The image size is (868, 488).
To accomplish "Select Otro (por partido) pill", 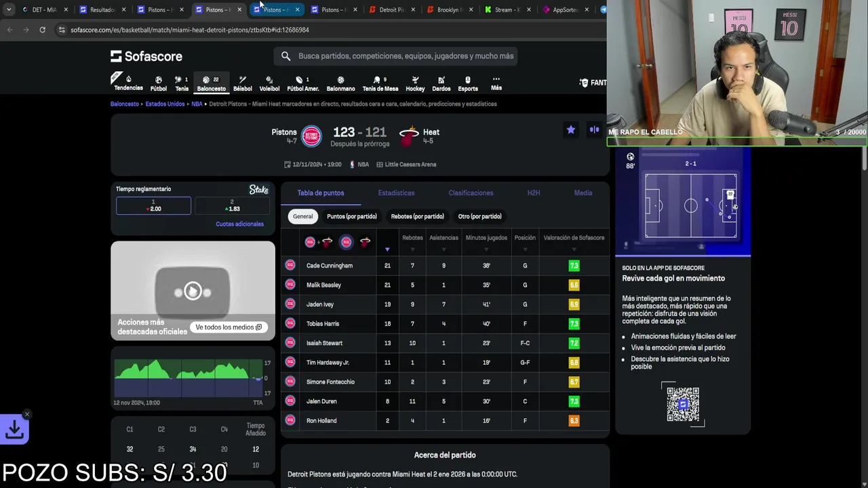I will click(479, 216).
